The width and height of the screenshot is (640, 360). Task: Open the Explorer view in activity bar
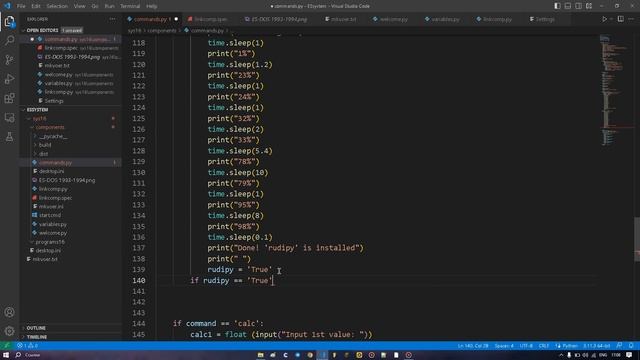coord(9,21)
